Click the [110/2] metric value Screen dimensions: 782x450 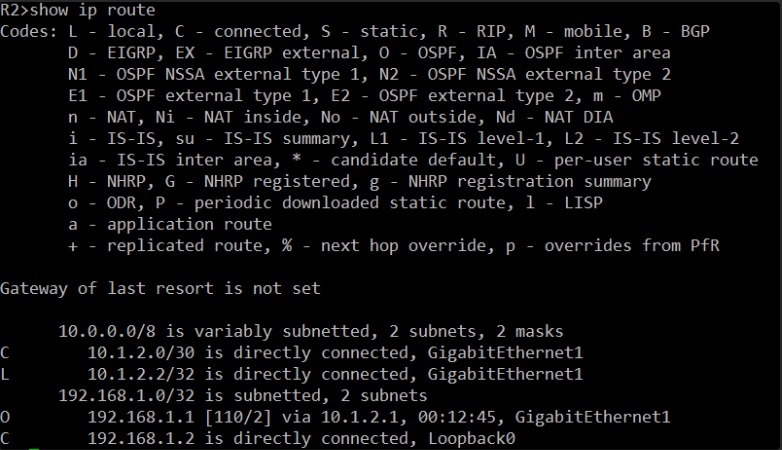tap(238, 417)
